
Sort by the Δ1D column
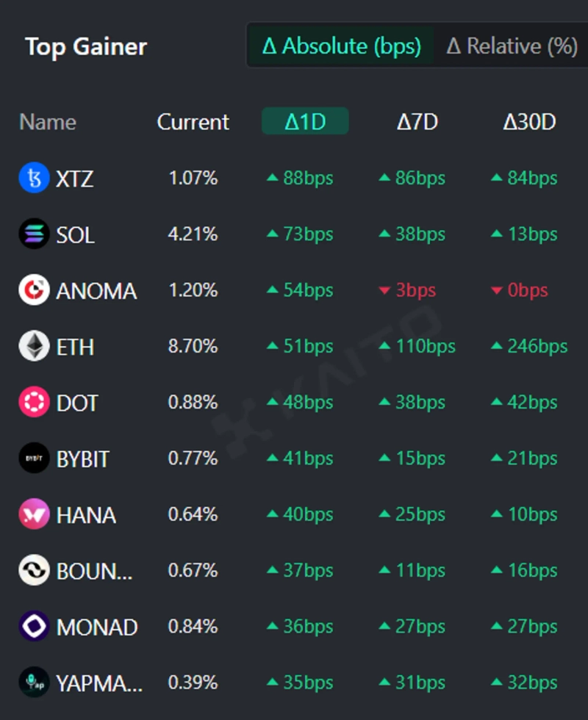(305, 122)
